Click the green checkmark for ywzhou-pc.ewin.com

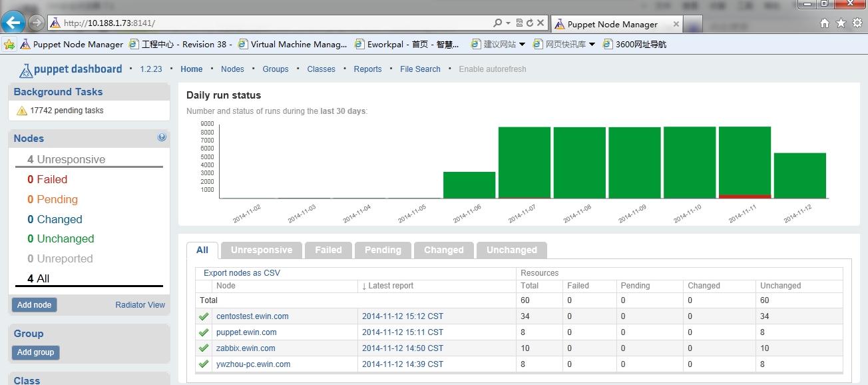coord(204,364)
